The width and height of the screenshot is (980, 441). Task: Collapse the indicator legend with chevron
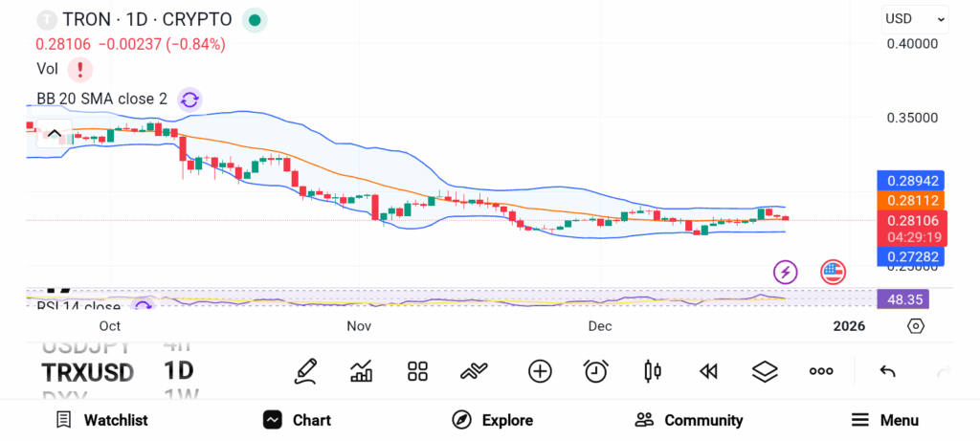54,134
